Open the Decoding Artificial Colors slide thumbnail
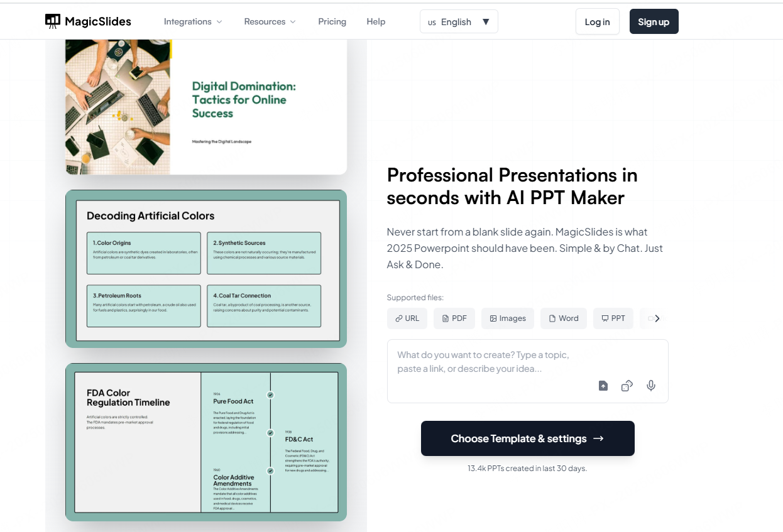 click(x=206, y=269)
